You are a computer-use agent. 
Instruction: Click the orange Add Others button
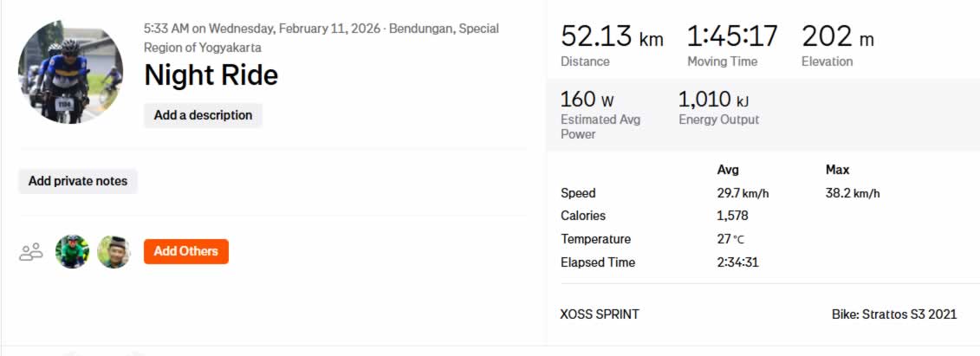(185, 251)
